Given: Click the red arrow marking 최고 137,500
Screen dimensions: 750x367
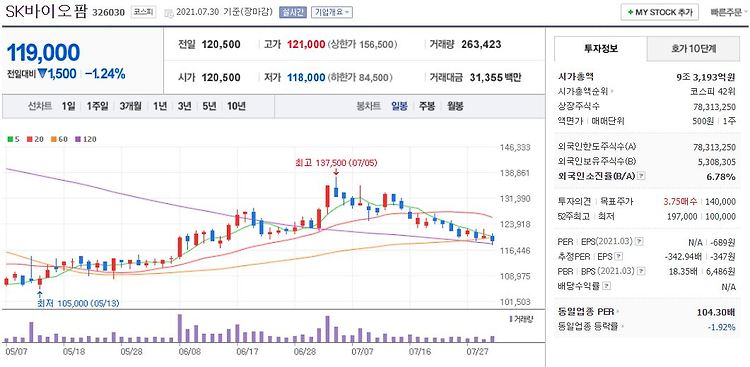Looking at the screenshot, I should (336, 172).
